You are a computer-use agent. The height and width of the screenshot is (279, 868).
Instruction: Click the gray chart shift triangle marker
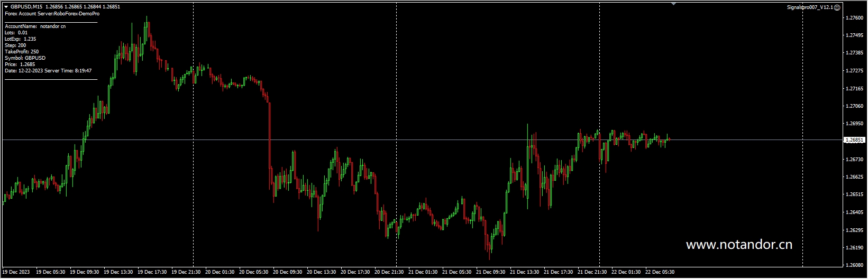pos(673,4)
